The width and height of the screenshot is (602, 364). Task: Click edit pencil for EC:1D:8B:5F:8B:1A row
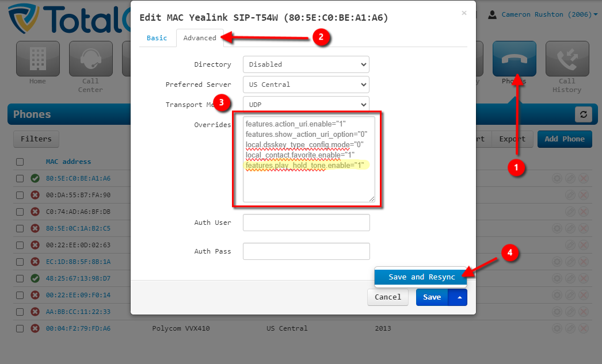(570, 262)
